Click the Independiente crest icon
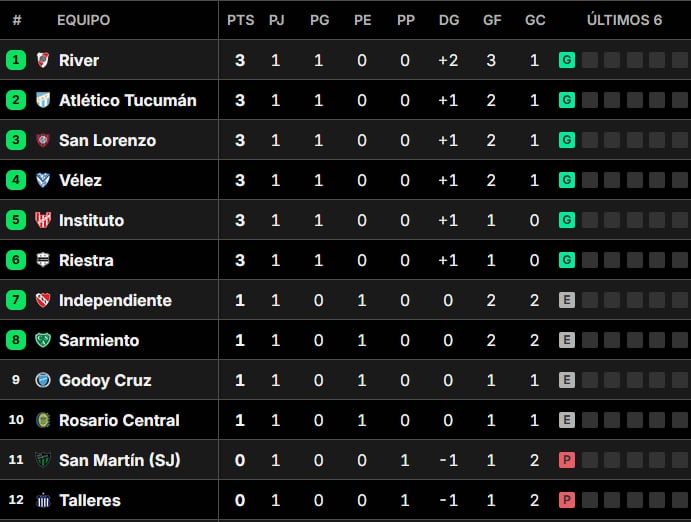The width and height of the screenshot is (691, 522). pyautogui.click(x=43, y=300)
